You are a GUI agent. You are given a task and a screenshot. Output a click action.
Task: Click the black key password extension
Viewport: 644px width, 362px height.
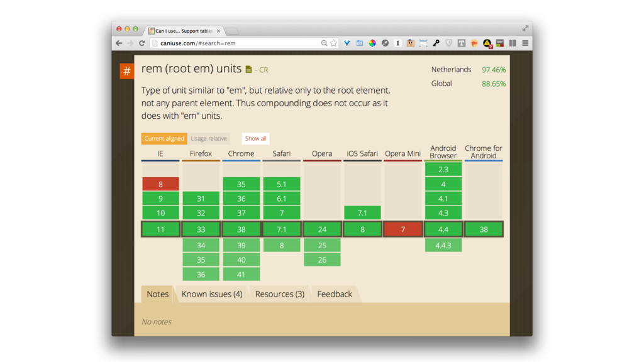click(436, 43)
